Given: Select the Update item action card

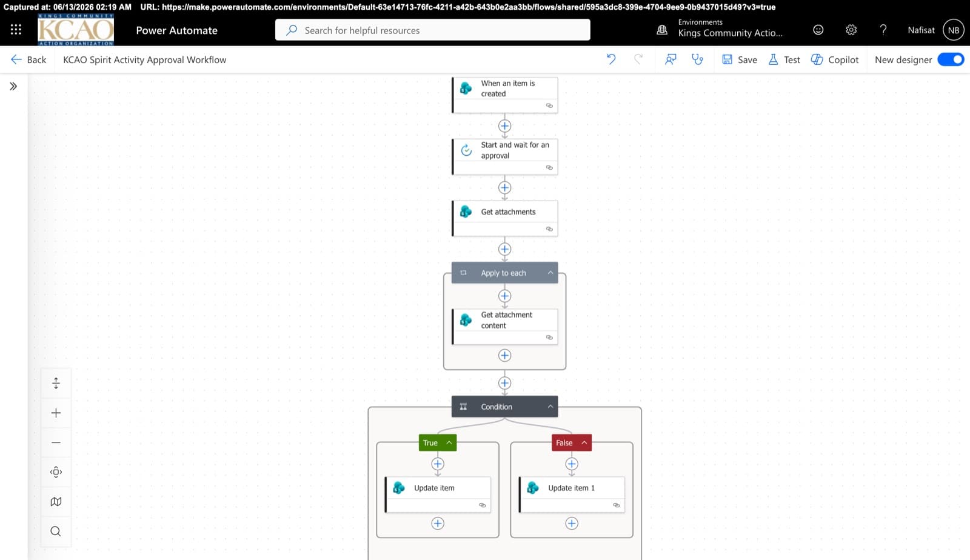Looking at the screenshot, I should (438, 495).
